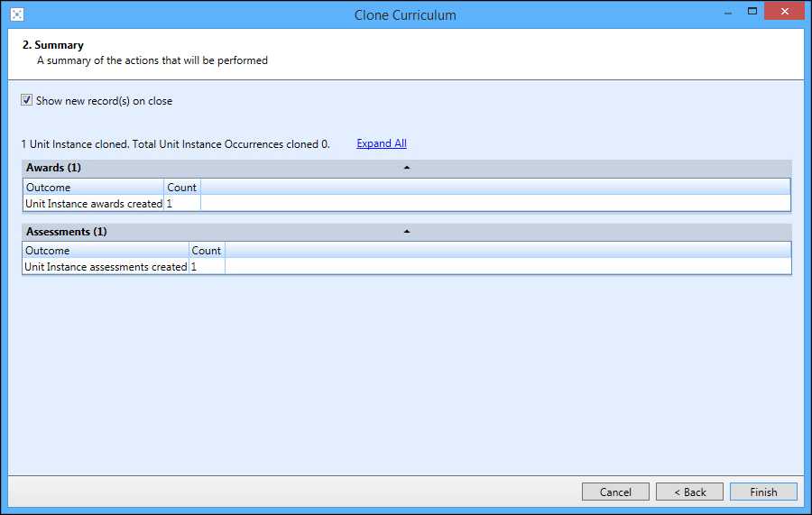The image size is (812, 515).
Task: Select Unit Instance awards created row
Action: (x=407, y=204)
